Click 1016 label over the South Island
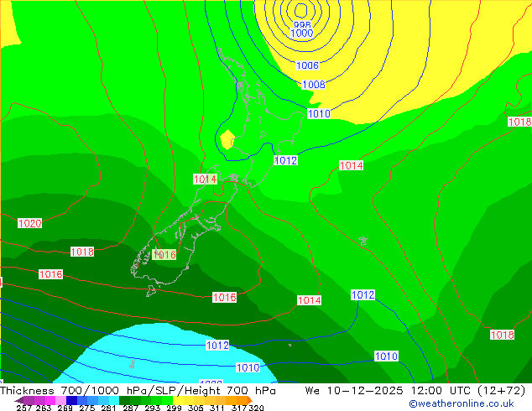The image size is (532, 411). tap(164, 255)
